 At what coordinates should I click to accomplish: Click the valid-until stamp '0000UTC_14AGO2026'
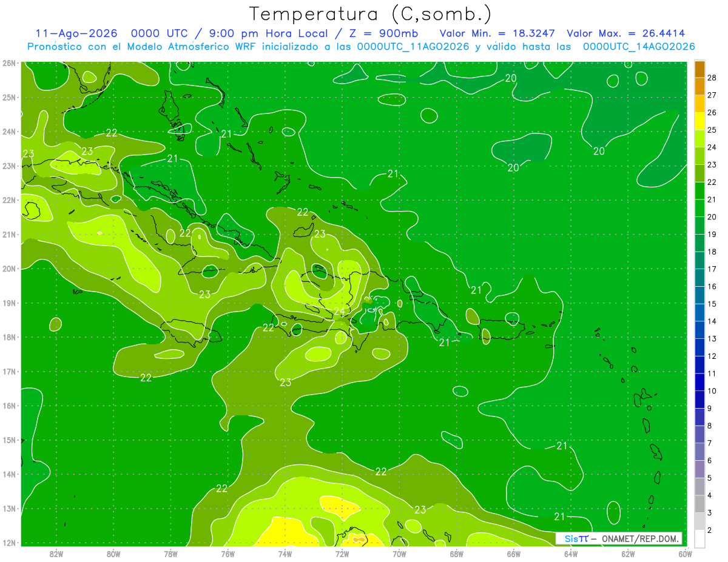(639, 47)
